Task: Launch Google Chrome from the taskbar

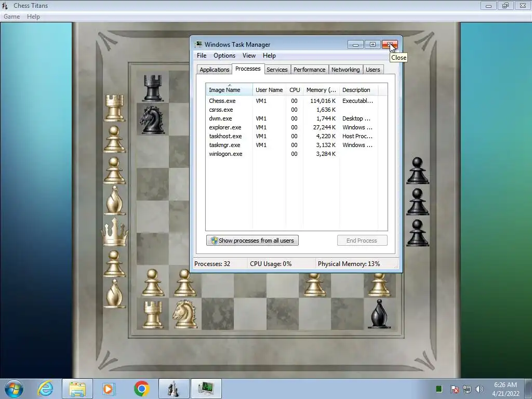Action: (141, 389)
